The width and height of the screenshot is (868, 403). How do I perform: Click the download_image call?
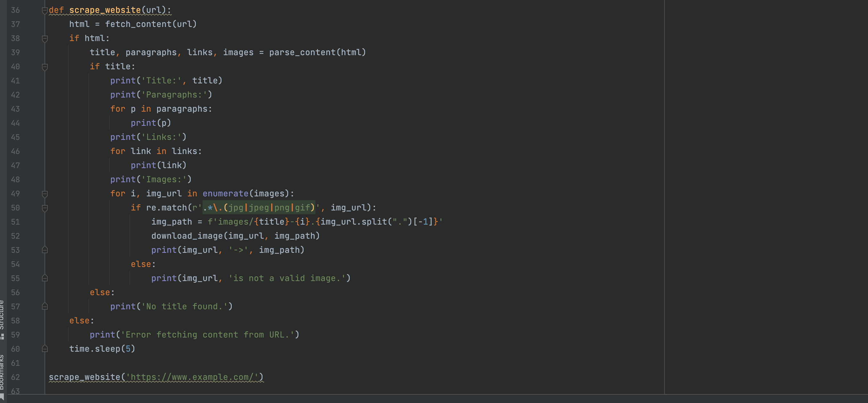click(x=235, y=236)
